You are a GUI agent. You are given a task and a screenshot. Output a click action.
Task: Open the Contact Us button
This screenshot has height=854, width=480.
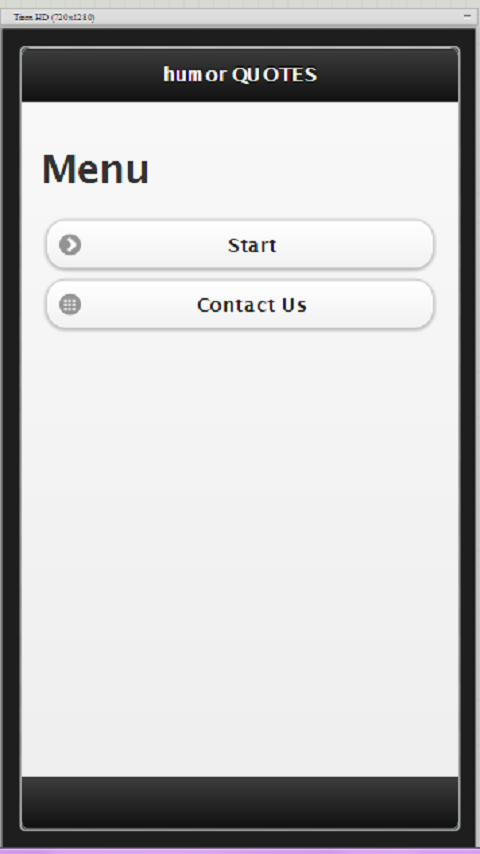[240, 304]
